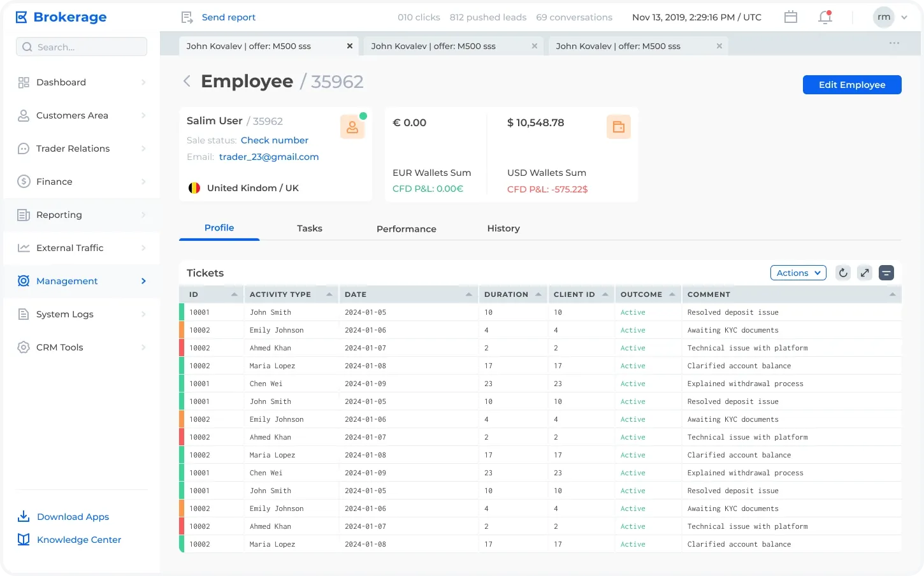Screen dimensions: 924x576
Task: Close the third John Kovalev tab
Action: pos(719,46)
